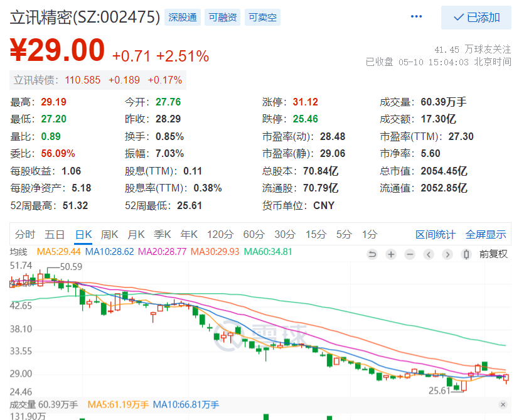Toggle the candlestick style icon
This screenshot has height=420, width=519.
tap(466, 254)
